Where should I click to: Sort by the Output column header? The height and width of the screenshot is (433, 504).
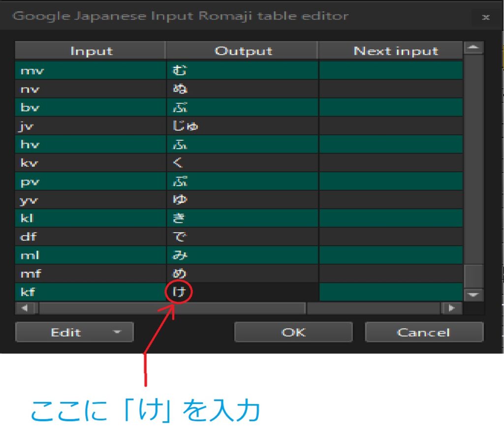(x=243, y=51)
